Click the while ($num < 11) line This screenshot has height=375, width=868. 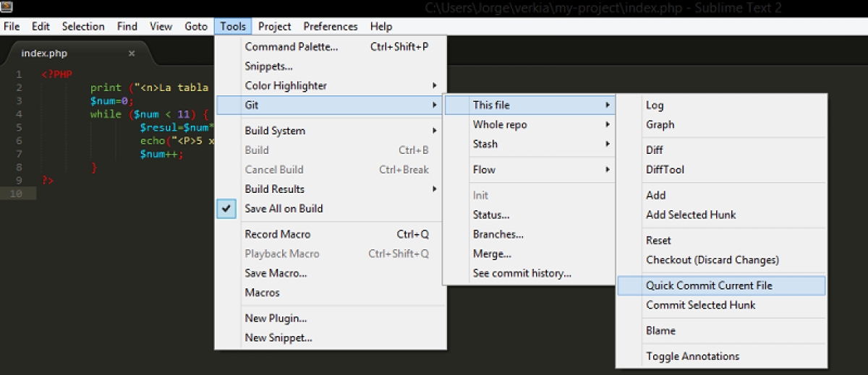coord(150,114)
